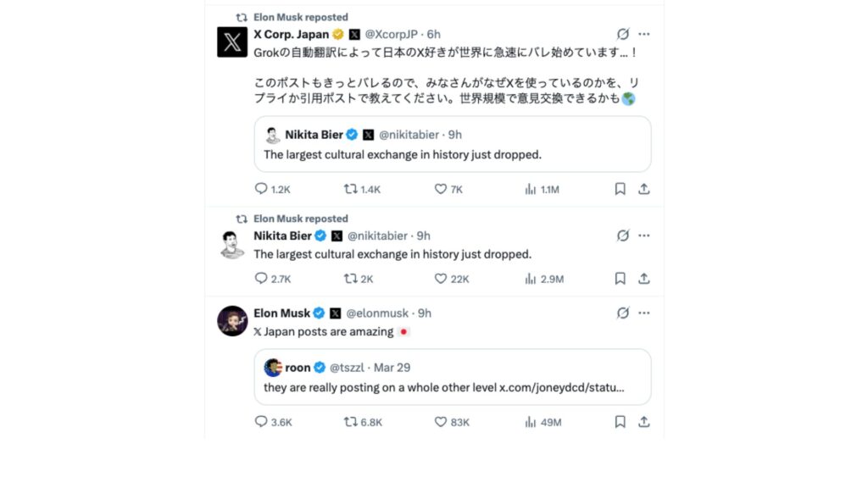Click Grok button on Nikita Bier's post
868x488 pixels.
coord(623,236)
